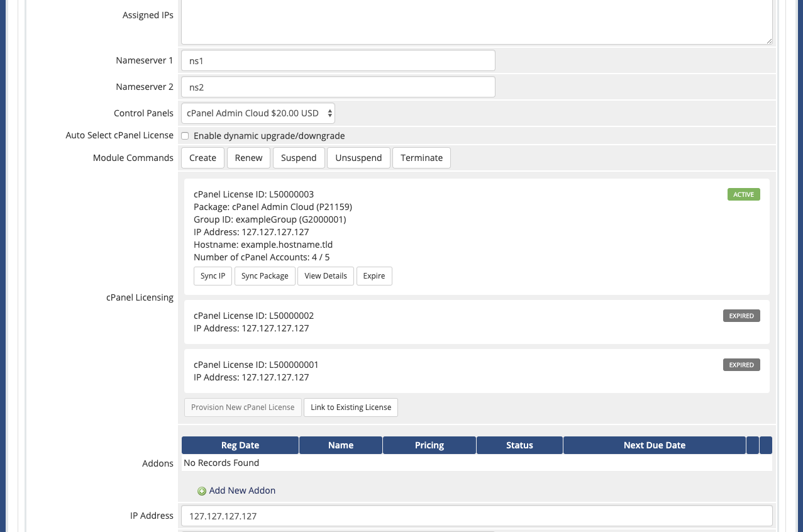Enable dynamic upgrade/downgrade checkbox
The height and width of the screenshot is (532, 803).
pos(185,136)
